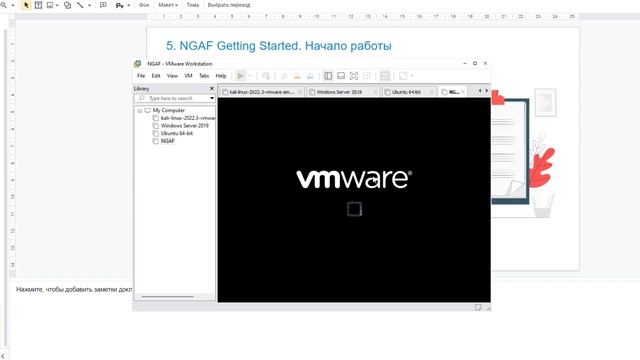The width and height of the screenshot is (640, 360).
Task: Open insert image options arrow
Action: [x=57, y=5]
